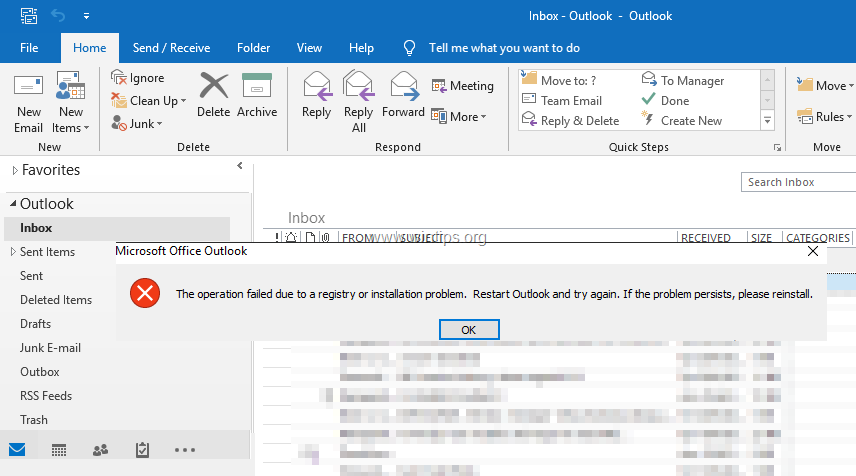Close the Microsoft Office Outlook dialog
This screenshot has width=856, height=476.
coord(813,251)
